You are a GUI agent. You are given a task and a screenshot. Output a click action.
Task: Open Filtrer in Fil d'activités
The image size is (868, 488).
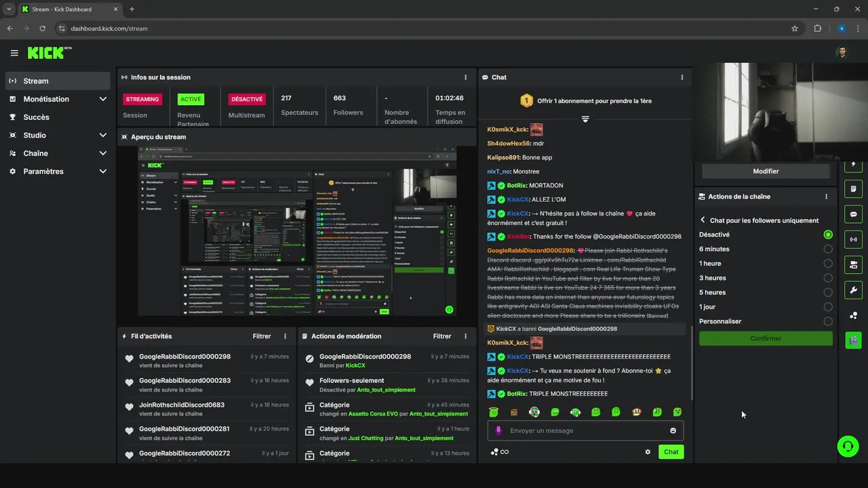[262, 336]
